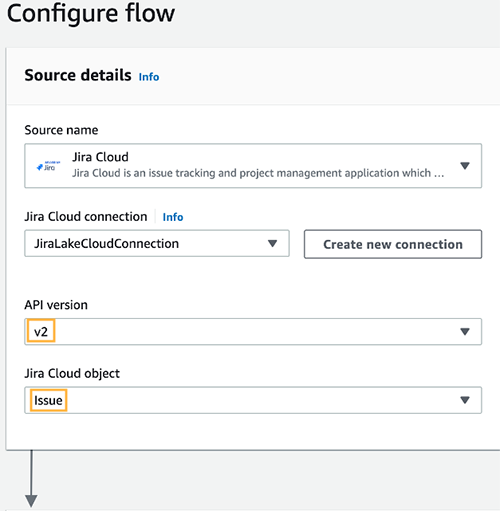Open the Jira Cloud object dropdown set to Issue
Screen dimensions: 500x511
pyautogui.click(x=253, y=400)
